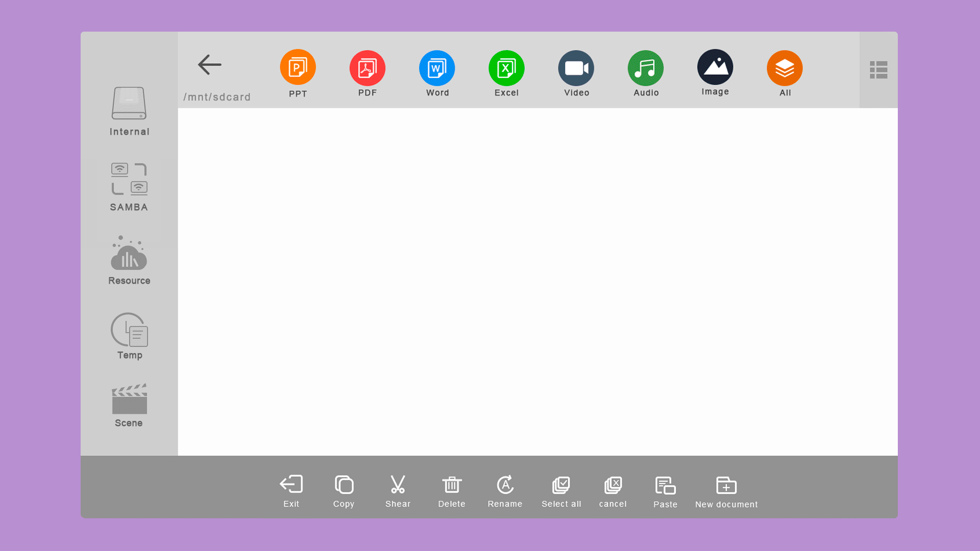Image resolution: width=980 pixels, height=551 pixels.
Task: Open the Scene section
Action: click(x=129, y=406)
